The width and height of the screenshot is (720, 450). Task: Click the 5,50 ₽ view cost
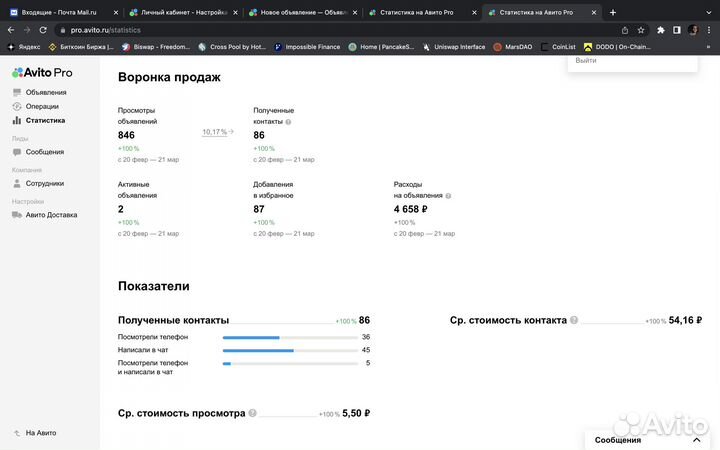pyautogui.click(x=356, y=413)
